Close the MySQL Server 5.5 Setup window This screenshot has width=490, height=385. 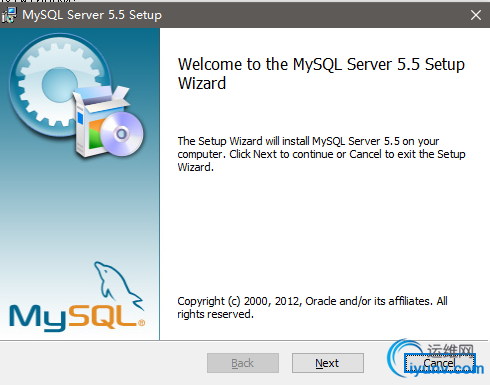tap(476, 15)
